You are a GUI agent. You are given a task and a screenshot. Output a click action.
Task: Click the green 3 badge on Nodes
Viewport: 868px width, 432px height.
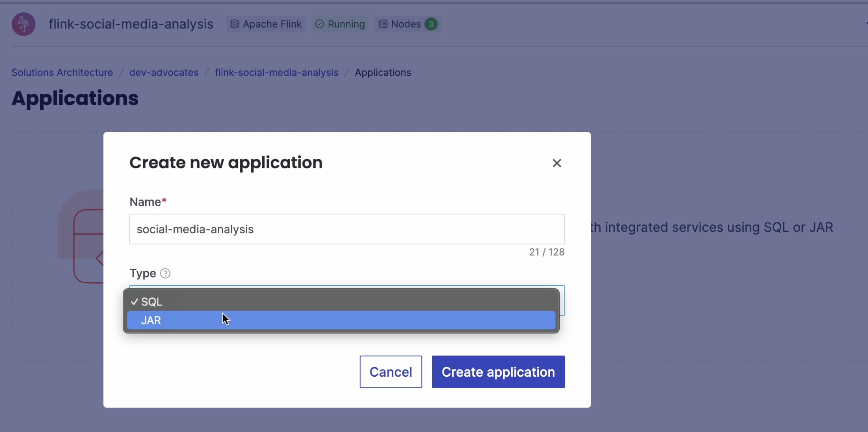click(431, 24)
